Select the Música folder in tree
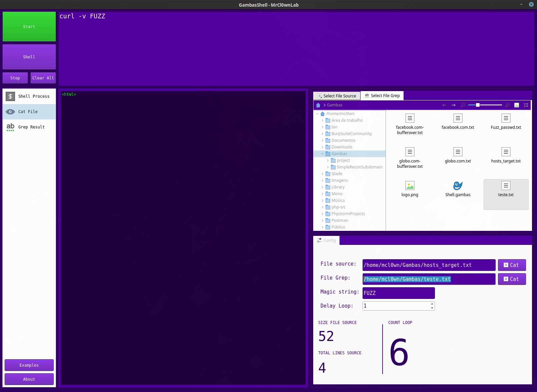Image resolution: width=537 pixels, height=392 pixels. [338, 201]
